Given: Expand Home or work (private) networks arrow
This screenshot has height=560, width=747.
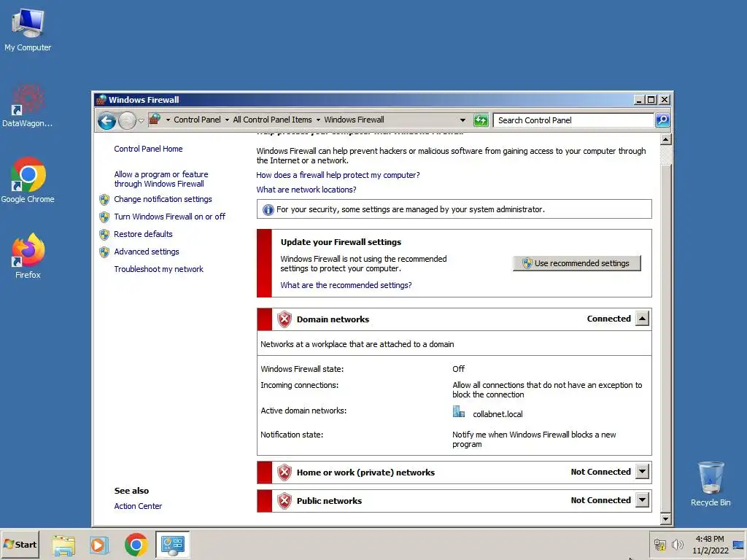Looking at the screenshot, I should tap(642, 472).
